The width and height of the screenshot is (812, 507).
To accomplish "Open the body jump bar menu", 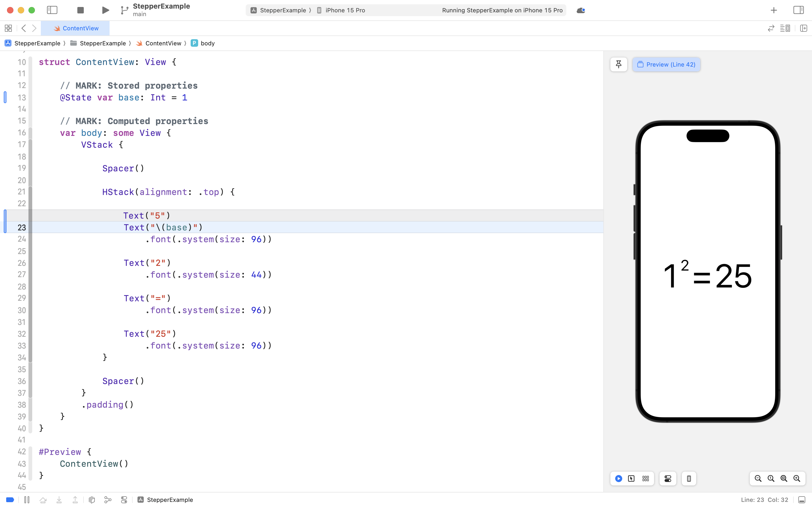I will pyautogui.click(x=207, y=43).
